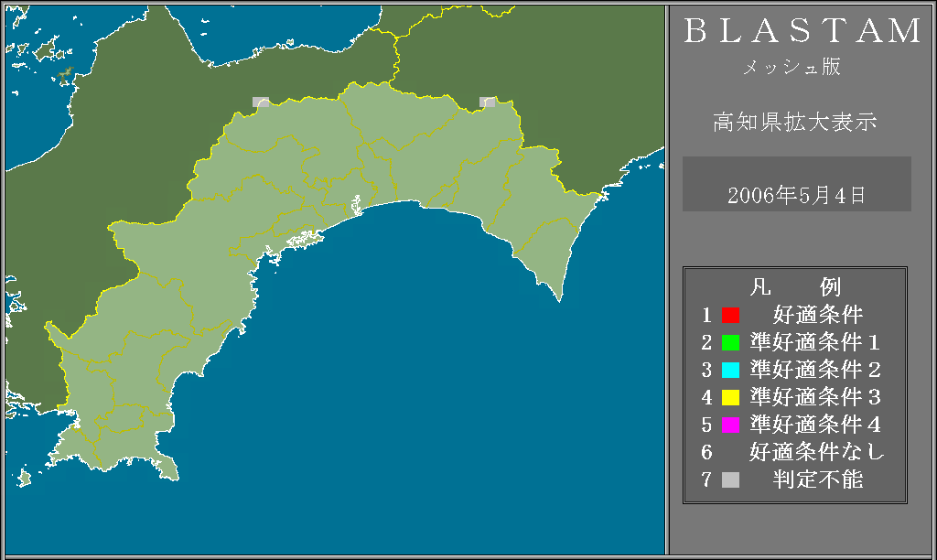Viewport: 937px width, 560px height.
Task: Click the magenta 準好適条件4 legend swatch
Action: click(x=730, y=425)
